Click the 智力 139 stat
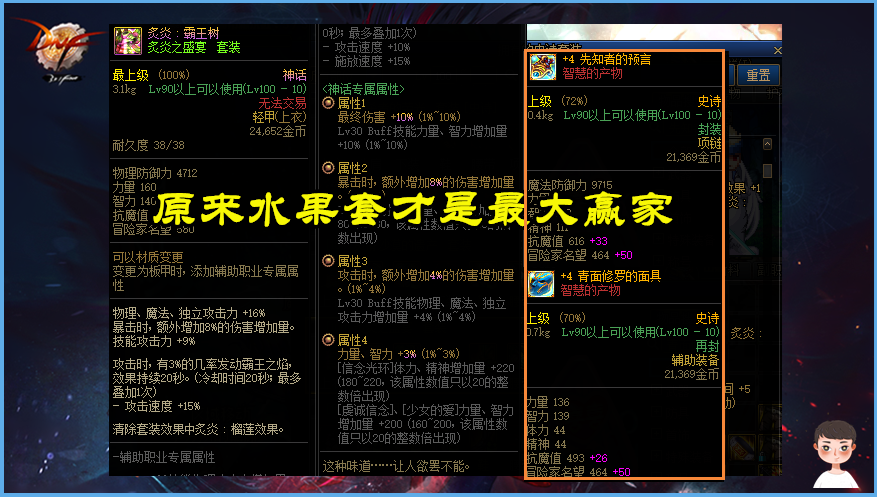The height and width of the screenshot is (497, 877). [x=548, y=416]
